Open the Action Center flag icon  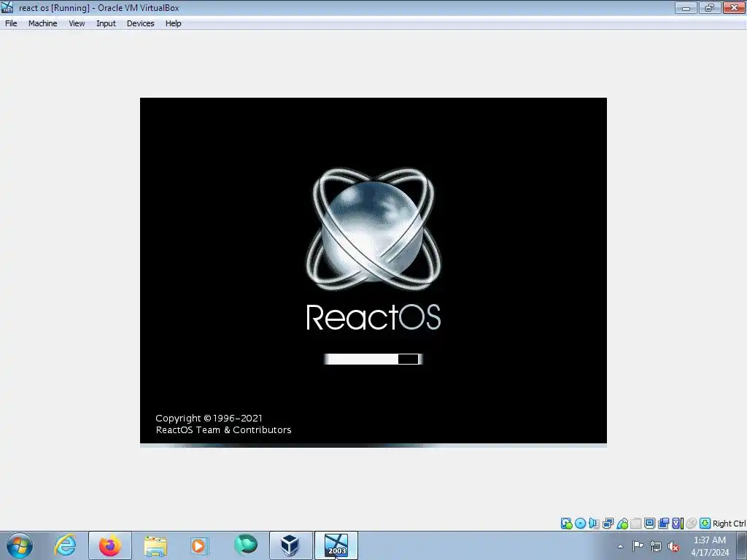[638, 546]
